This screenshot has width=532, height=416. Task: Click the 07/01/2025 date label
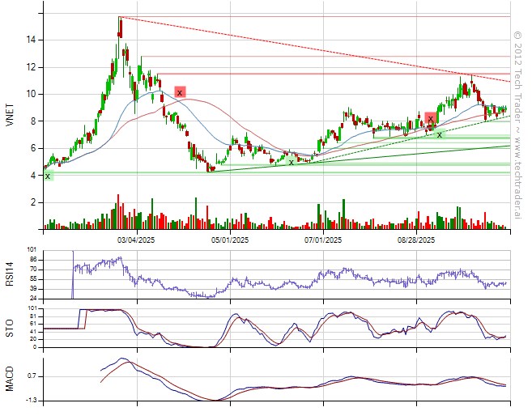[x=322, y=240]
